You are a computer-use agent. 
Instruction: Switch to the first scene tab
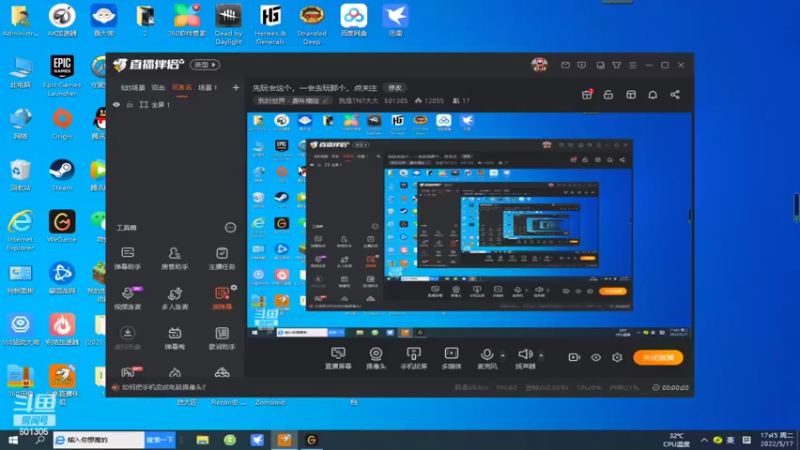click(x=133, y=88)
